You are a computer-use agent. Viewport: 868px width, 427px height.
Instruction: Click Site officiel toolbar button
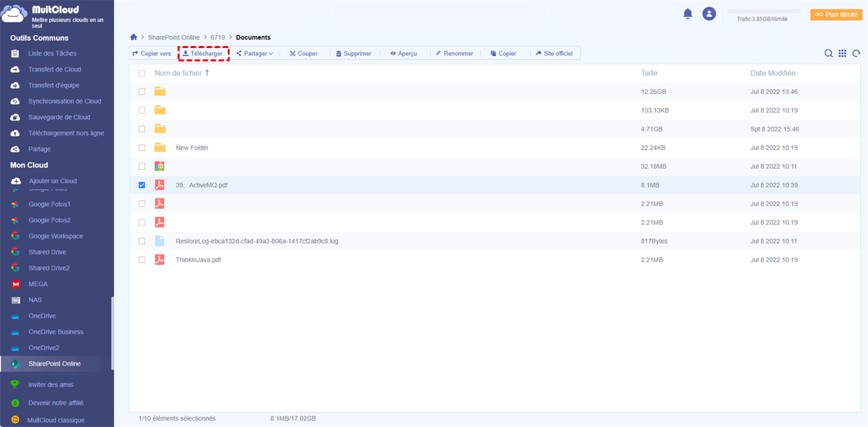click(554, 53)
